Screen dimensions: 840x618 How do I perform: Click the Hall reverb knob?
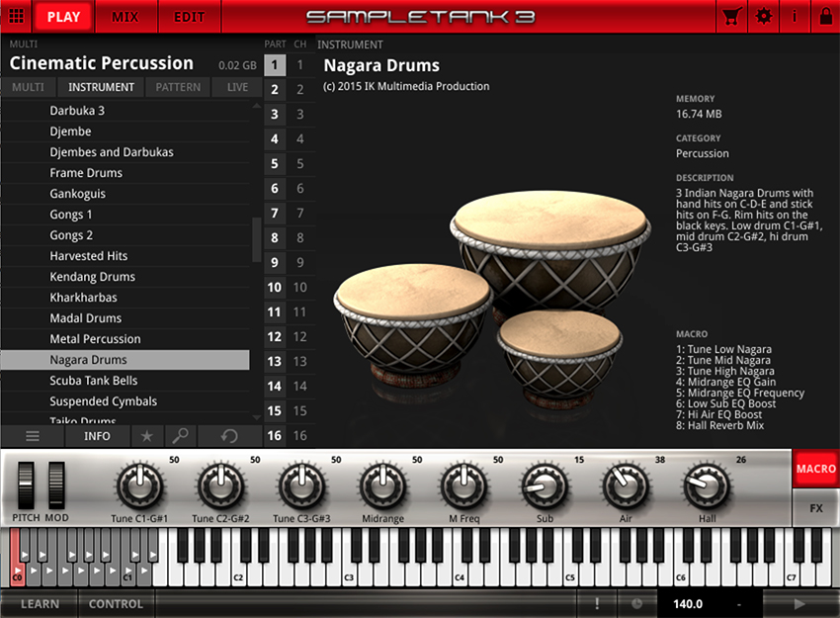pyautogui.click(x=705, y=486)
